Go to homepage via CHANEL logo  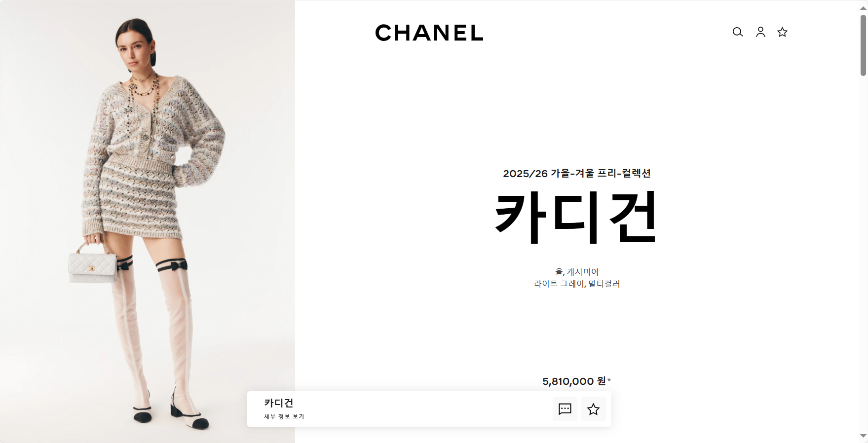[x=429, y=33]
